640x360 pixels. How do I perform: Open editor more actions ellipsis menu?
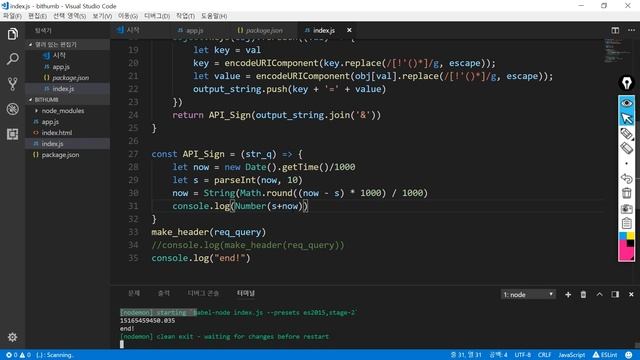coord(631,30)
